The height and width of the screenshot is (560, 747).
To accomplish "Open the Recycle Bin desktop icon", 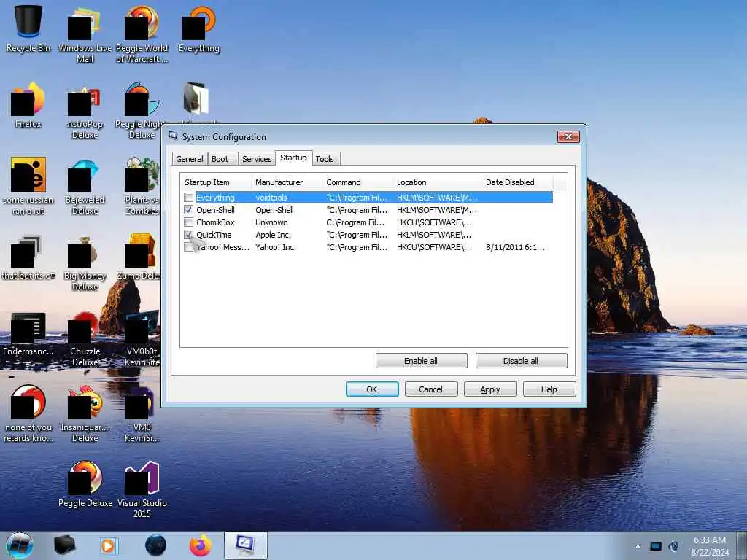I will pos(28,28).
